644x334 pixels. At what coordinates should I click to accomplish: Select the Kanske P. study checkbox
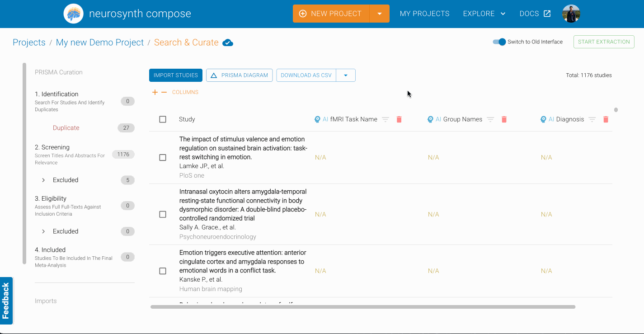pos(163,271)
